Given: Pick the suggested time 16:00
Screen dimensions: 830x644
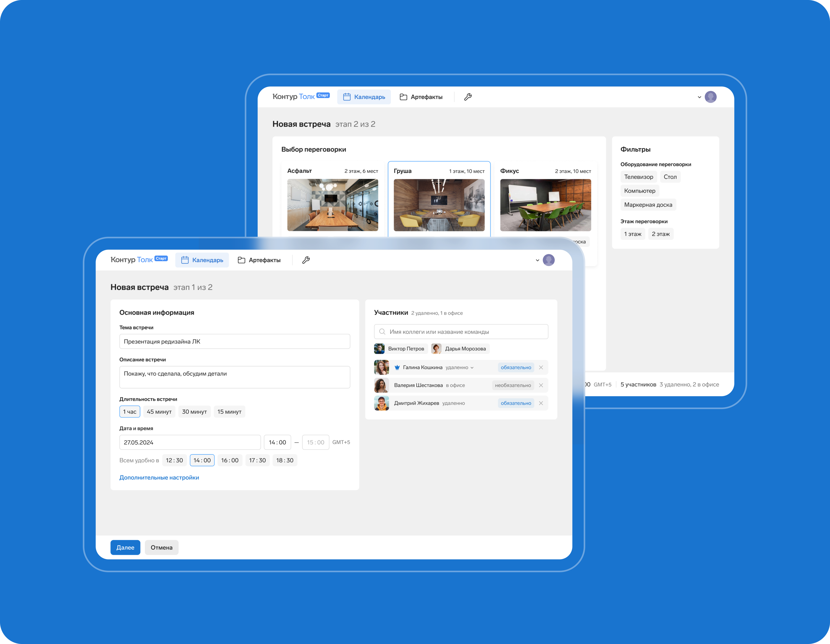Looking at the screenshot, I should (x=230, y=460).
